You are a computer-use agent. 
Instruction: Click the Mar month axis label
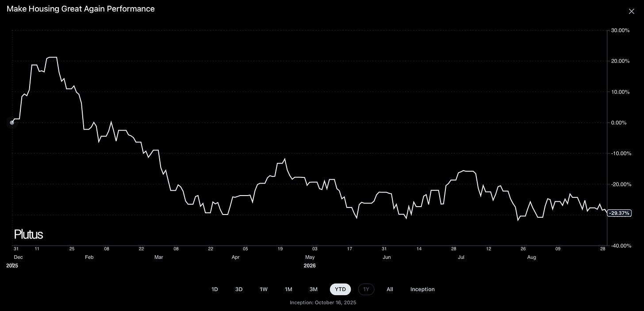click(159, 257)
